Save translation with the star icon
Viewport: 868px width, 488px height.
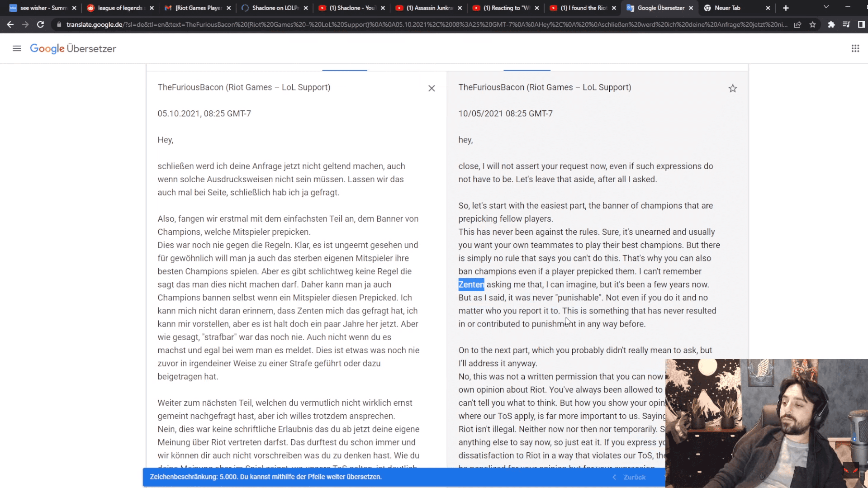click(x=732, y=88)
